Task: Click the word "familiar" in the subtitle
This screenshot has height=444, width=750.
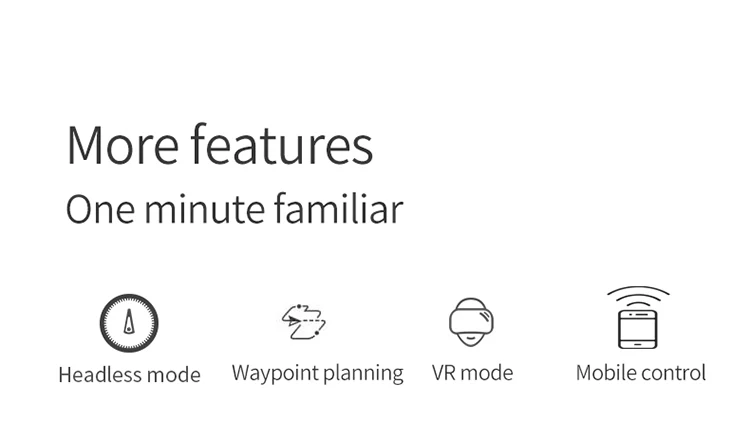Action: [x=339, y=209]
